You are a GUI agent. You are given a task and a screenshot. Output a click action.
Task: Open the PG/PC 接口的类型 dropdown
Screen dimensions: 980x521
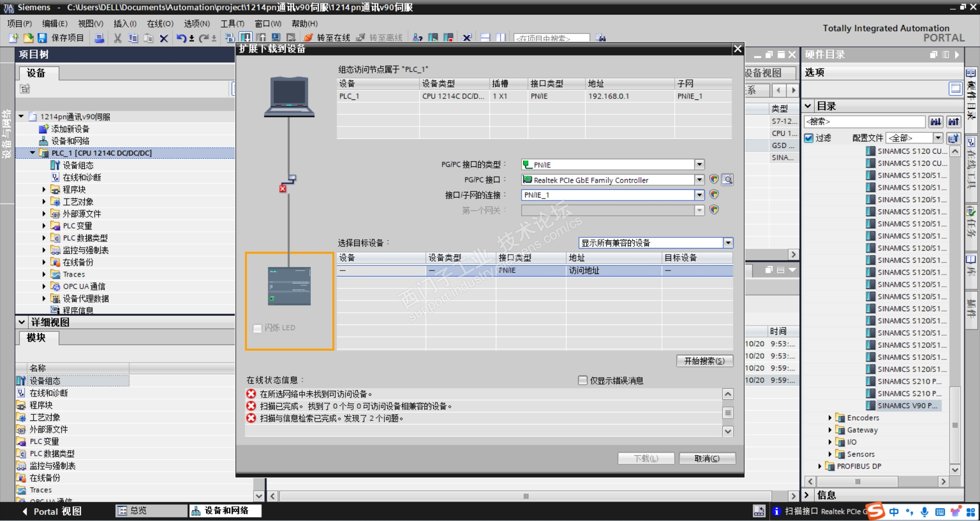(x=699, y=164)
